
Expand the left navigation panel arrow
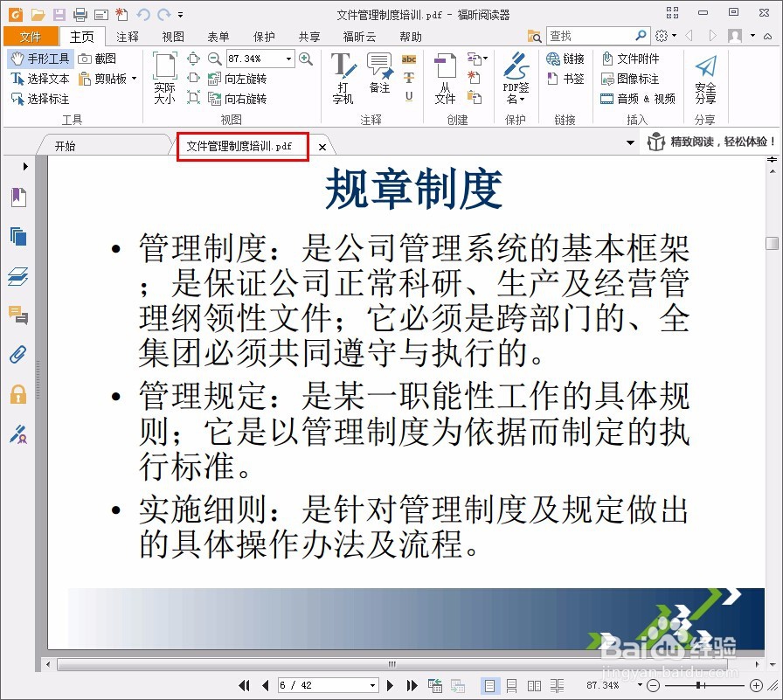pos(25,166)
